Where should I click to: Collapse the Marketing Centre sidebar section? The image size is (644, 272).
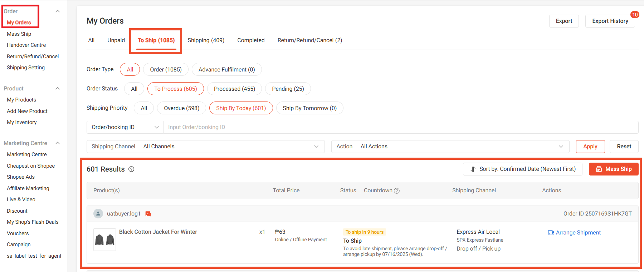tap(58, 143)
